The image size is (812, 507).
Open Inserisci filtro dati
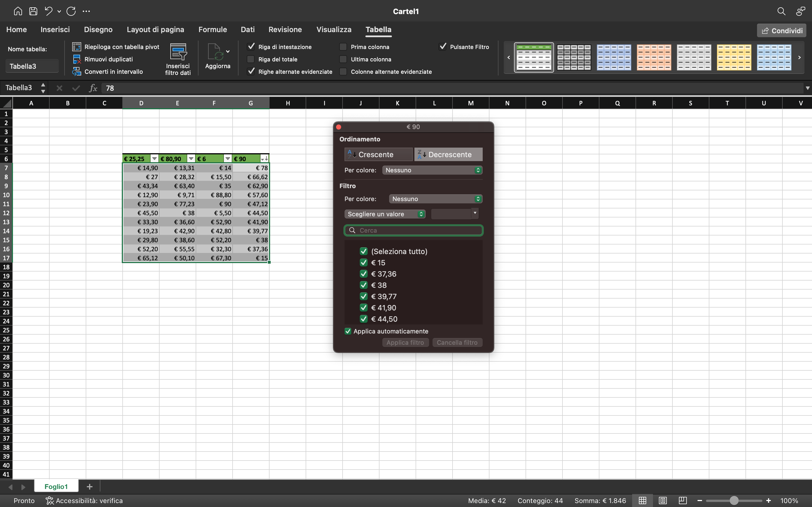pos(178,59)
